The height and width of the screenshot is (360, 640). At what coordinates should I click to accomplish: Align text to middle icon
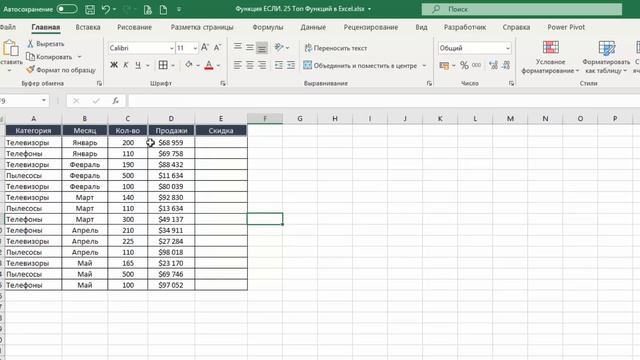(250, 47)
